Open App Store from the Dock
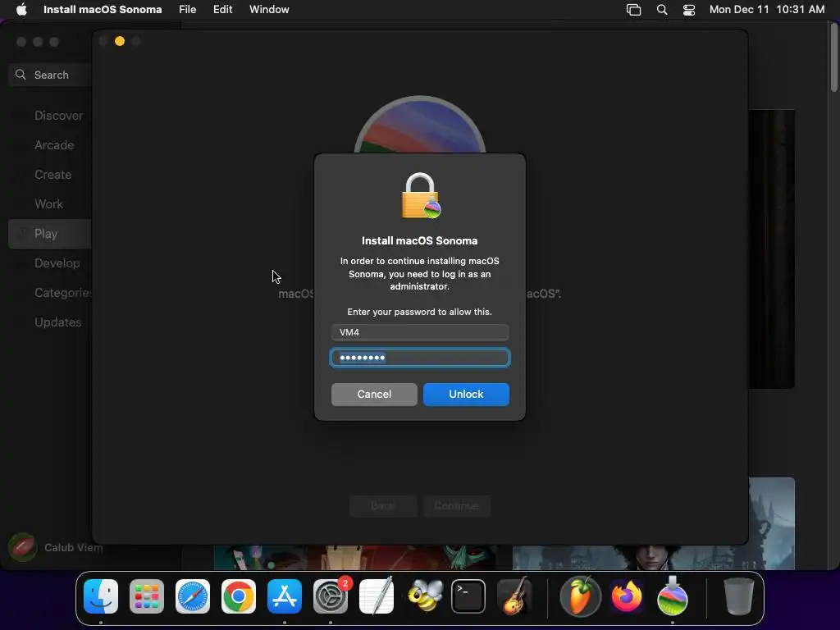This screenshot has width=840, height=630. pyautogui.click(x=285, y=596)
